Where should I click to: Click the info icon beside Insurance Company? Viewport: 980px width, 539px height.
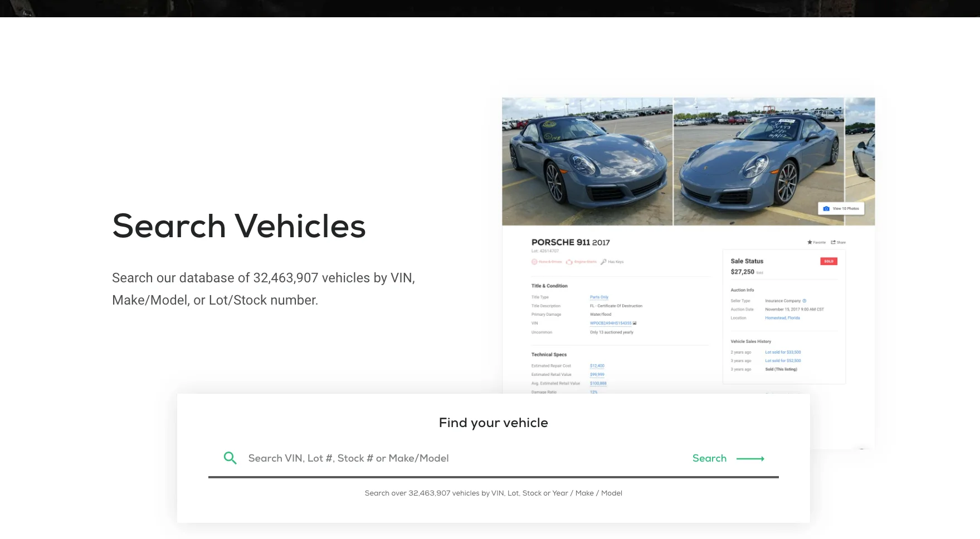[805, 301]
